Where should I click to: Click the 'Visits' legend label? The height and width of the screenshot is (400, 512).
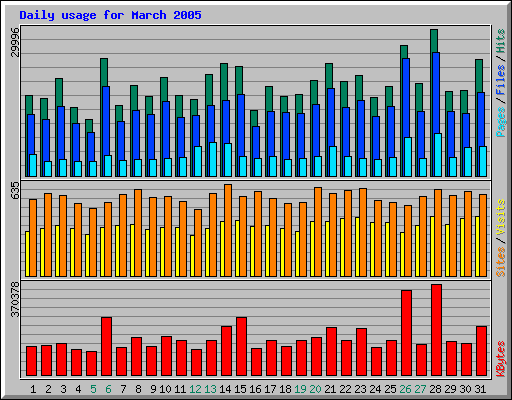[501, 218]
